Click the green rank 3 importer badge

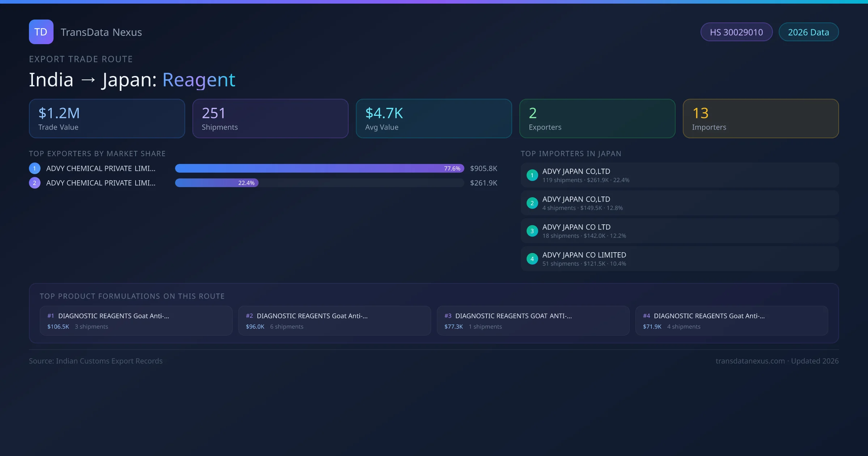coord(532,231)
